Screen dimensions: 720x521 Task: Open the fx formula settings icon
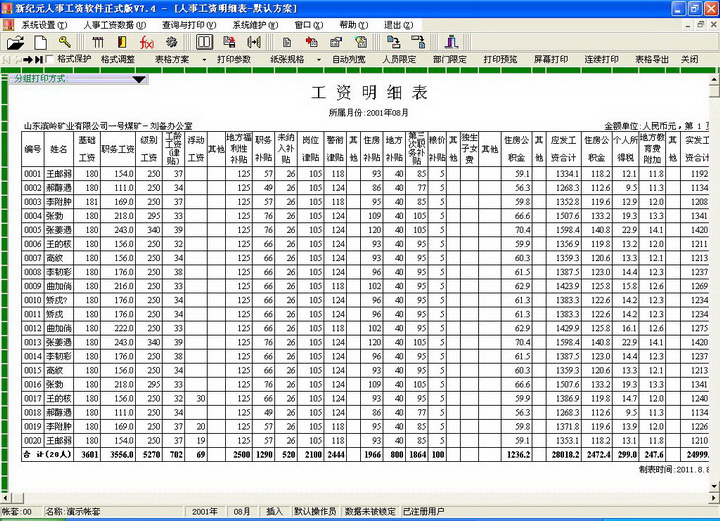[x=146, y=42]
